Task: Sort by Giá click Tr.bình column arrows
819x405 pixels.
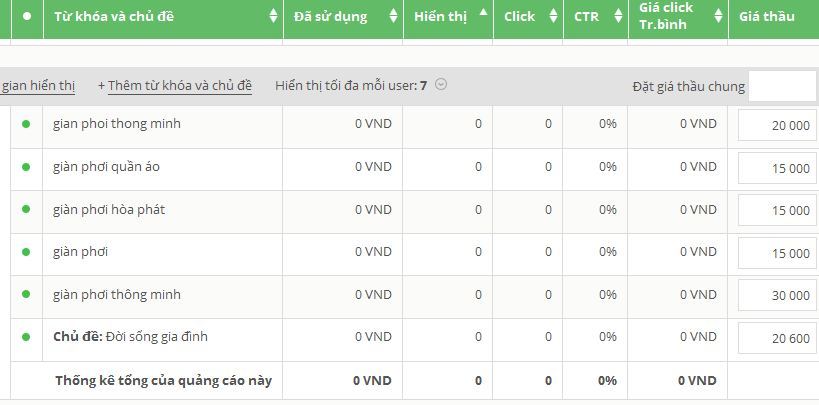Action: pos(718,16)
